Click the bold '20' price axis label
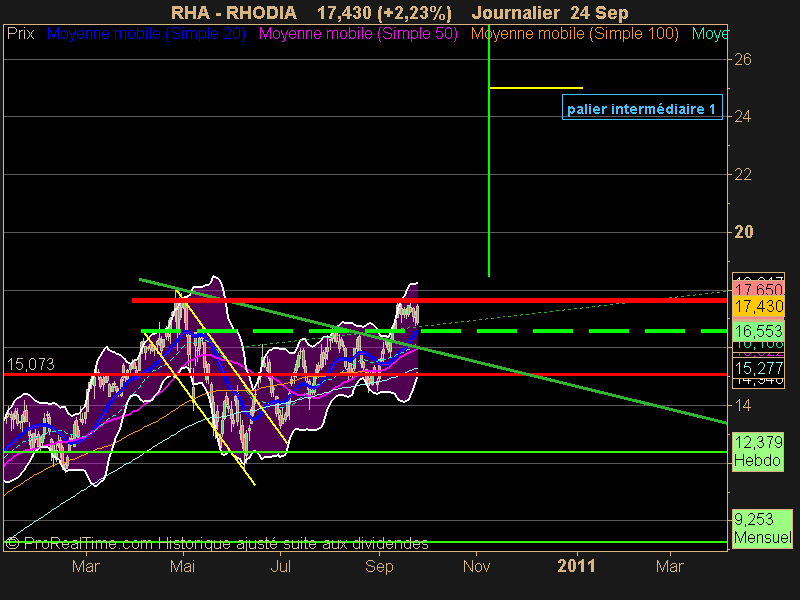 (743, 232)
